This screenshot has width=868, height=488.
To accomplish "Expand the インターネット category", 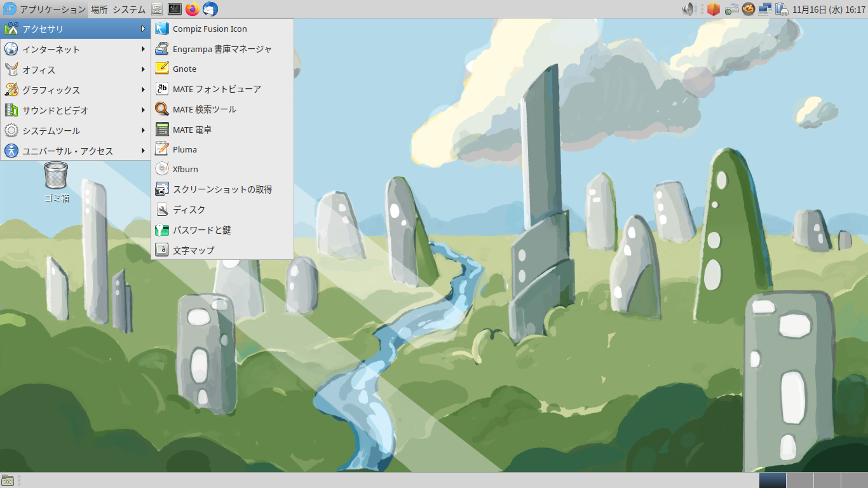I will (76, 50).
